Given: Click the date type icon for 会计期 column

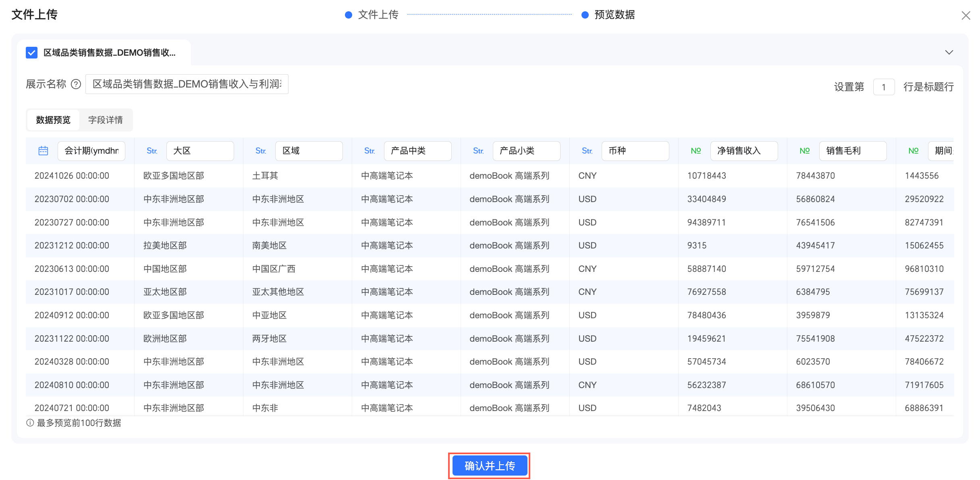Looking at the screenshot, I should (43, 151).
